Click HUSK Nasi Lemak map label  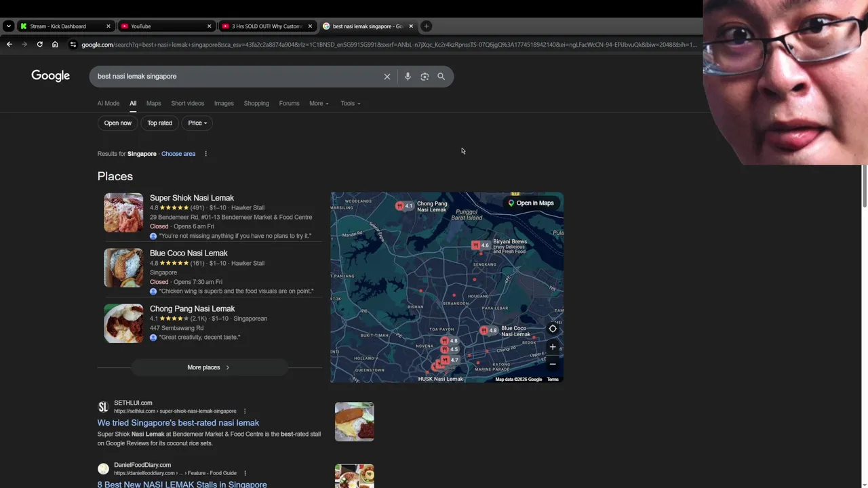tap(441, 379)
